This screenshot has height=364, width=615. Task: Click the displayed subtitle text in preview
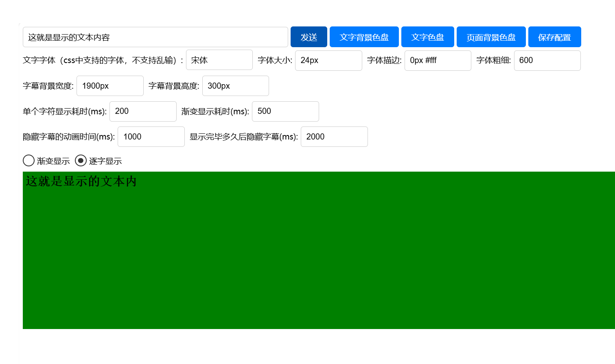point(81,181)
